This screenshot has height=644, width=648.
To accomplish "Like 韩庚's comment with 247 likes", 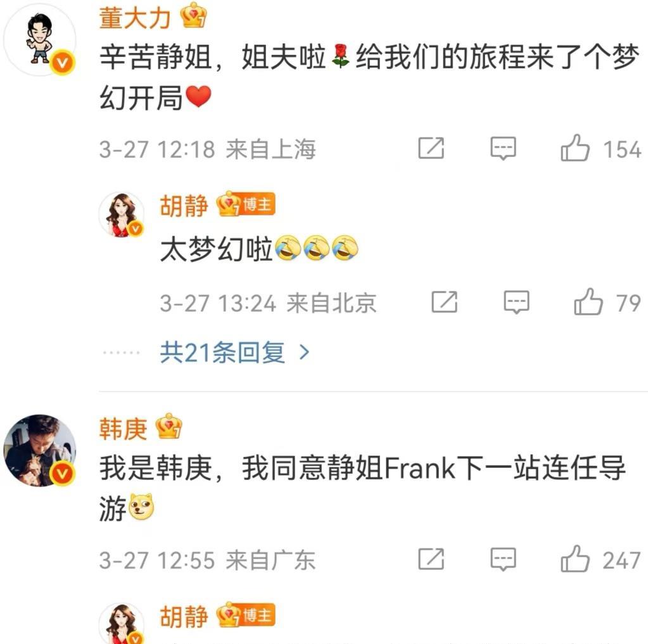I will (x=575, y=559).
